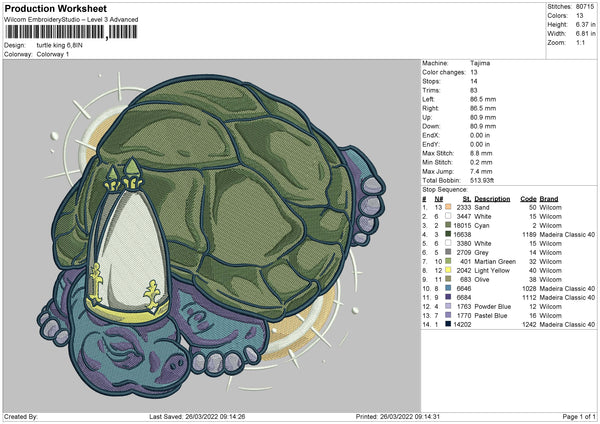Select the stitch count '14202'
Screen dimensions: 600x424
point(462,325)
